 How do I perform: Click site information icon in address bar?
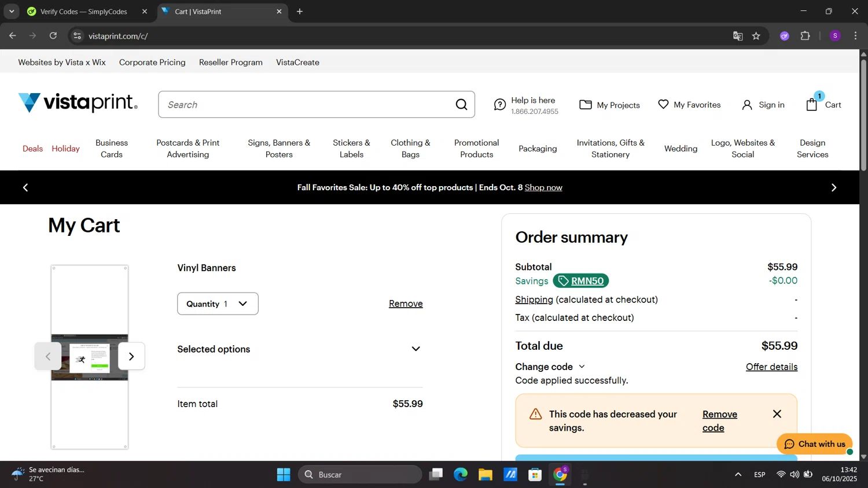77,36
